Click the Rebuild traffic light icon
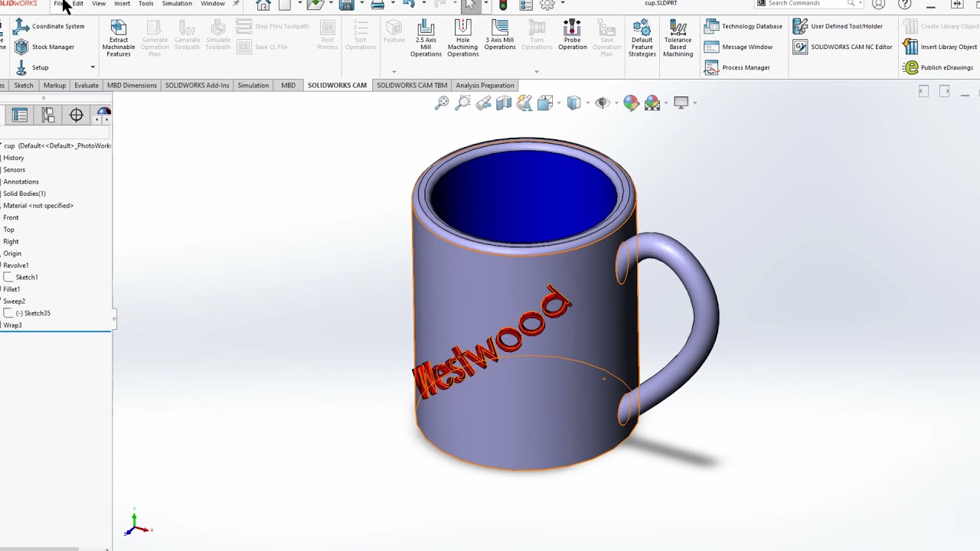The width and height of the screenshot is (980, 551). pyautogui.click(x=503, y=5)
